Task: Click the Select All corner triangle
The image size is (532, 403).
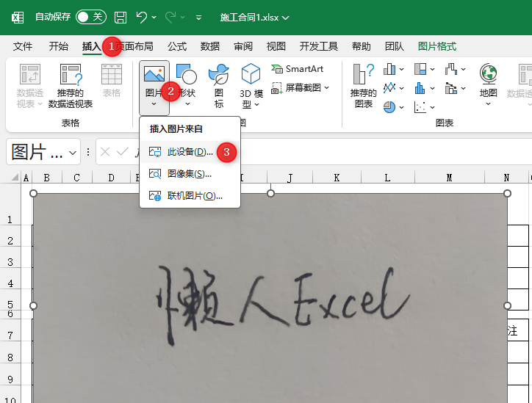Action: (15, 177)
